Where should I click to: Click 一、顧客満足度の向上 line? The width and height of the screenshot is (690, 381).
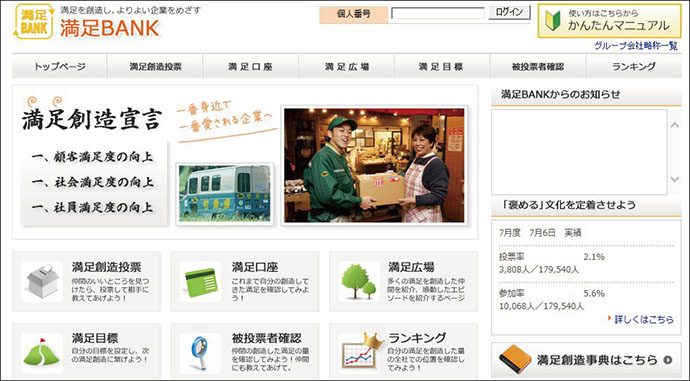pos(92,157)
